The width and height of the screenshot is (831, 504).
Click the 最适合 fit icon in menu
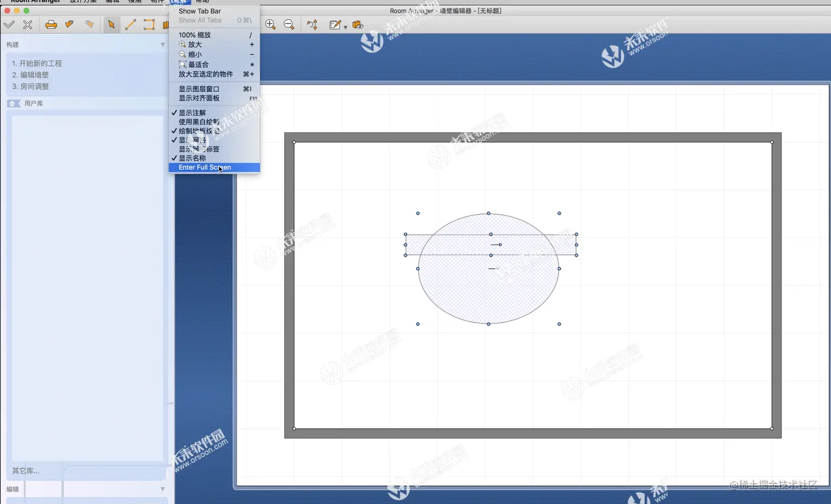point(182,64)
